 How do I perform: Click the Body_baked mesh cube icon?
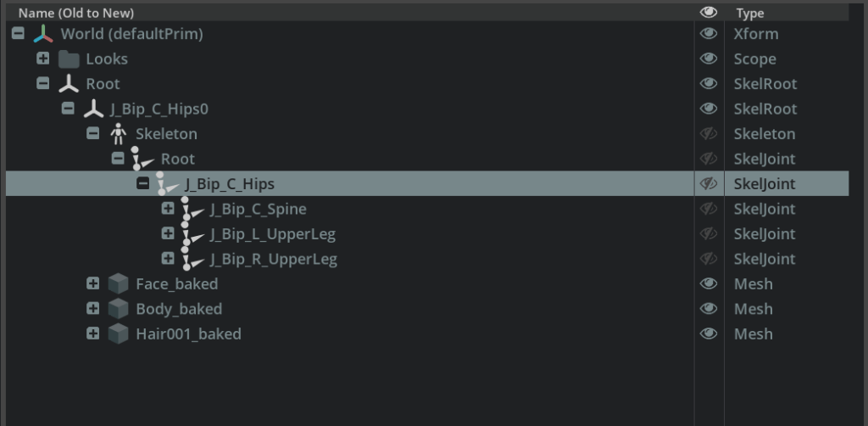pyautogui.click(x=119, y=309)
